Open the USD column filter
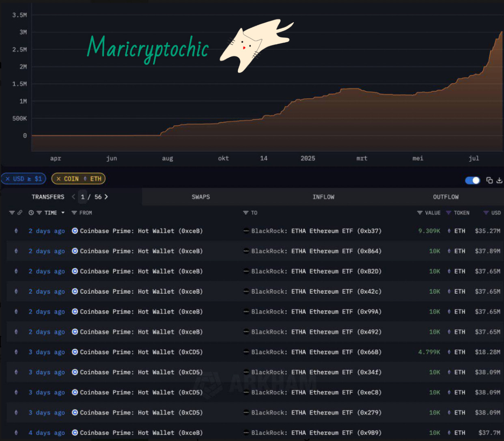 coord(486,213)
